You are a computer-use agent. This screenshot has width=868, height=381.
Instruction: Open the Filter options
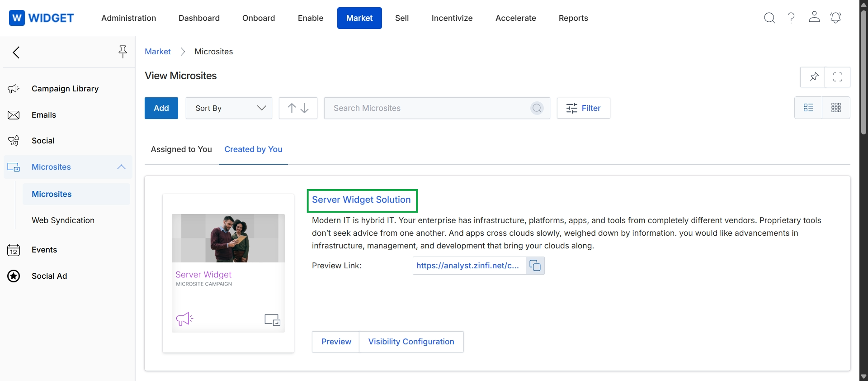584,108
